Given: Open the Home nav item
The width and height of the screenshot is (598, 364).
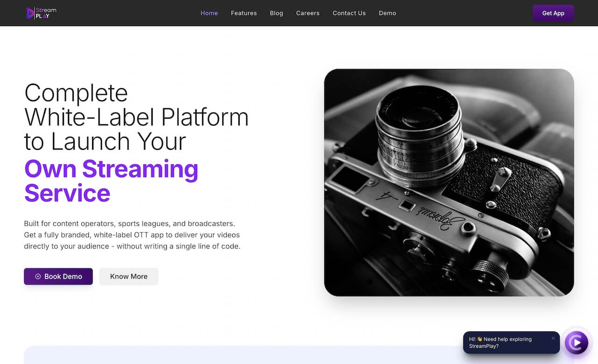Looking at the screenshot, I should pyautogui.click(x=209, y=13).
